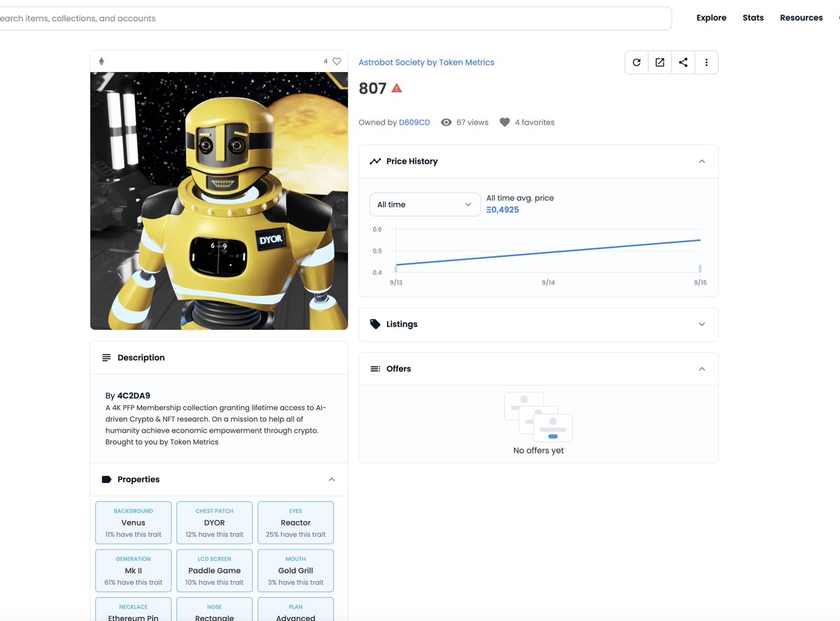Open the item in external view icon
The image size is (840, 621).
click(x=660, y=62)
